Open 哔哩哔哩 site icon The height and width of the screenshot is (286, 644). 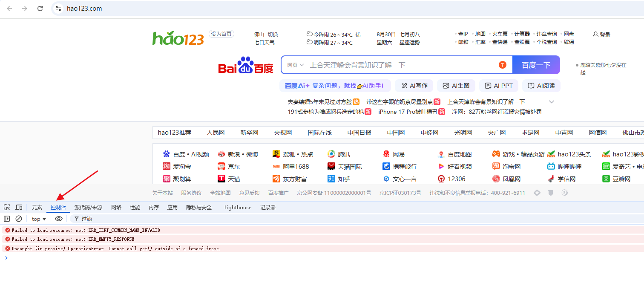pos(551,166)
